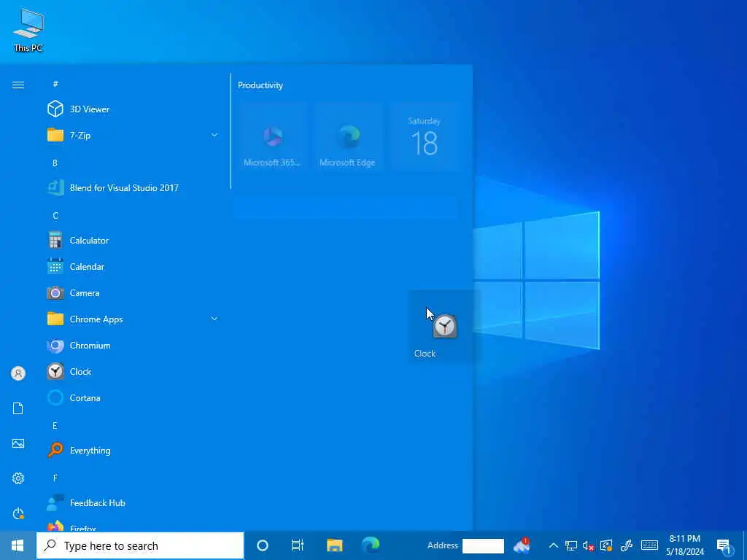Viewport: 747px width, 560px height.
Task: Click the B letter header
Action: [55, 163]
